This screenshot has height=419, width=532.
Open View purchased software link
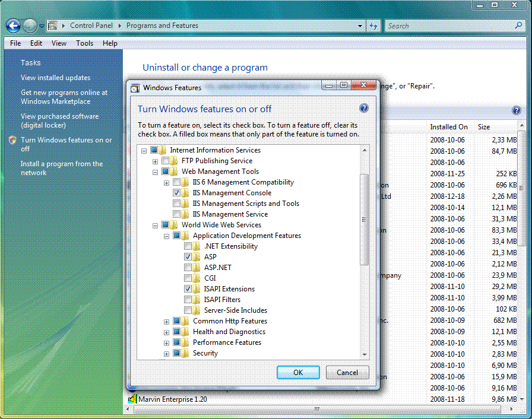click(60, 120)
